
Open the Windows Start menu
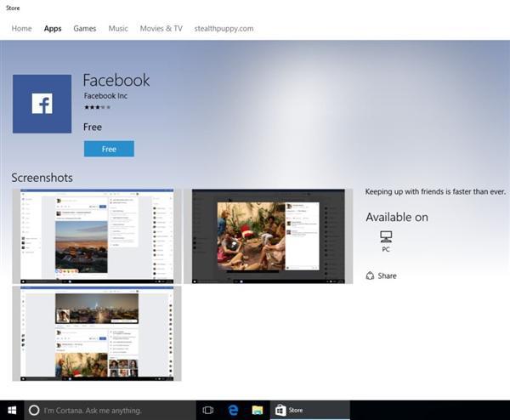[x=12, y=410]
